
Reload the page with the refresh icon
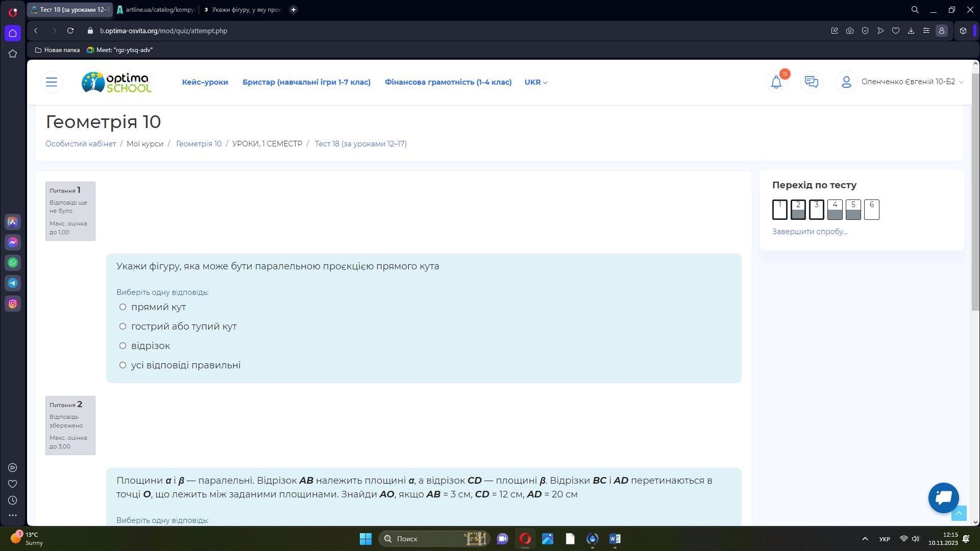coord(70,31)
